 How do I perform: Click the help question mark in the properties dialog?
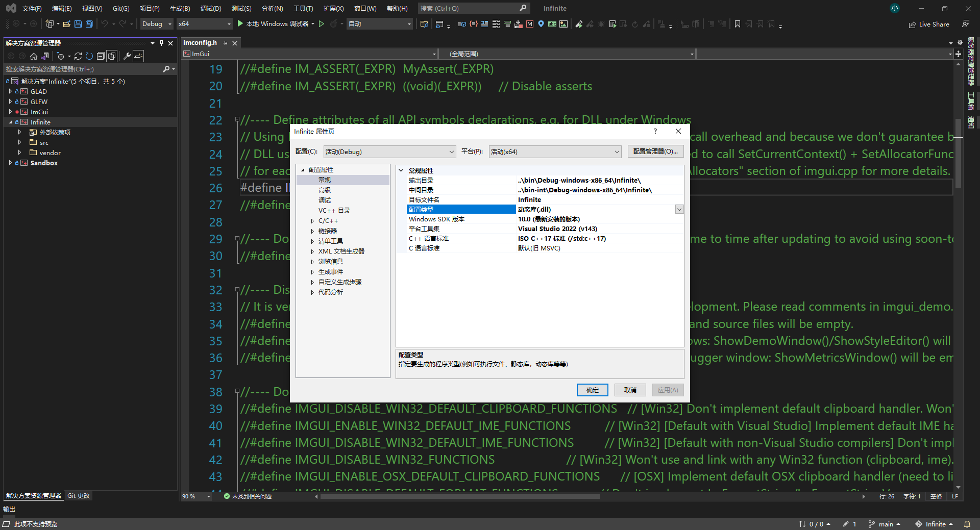tap(655, 131)
